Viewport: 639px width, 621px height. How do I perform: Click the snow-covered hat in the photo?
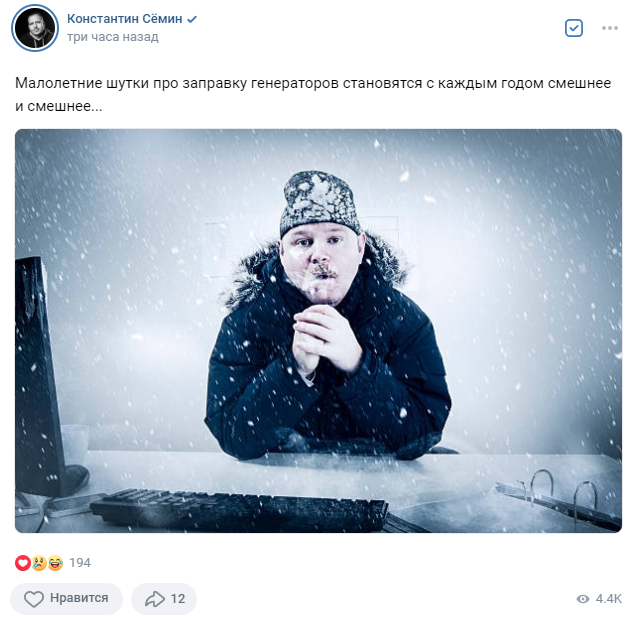[319, 203]
